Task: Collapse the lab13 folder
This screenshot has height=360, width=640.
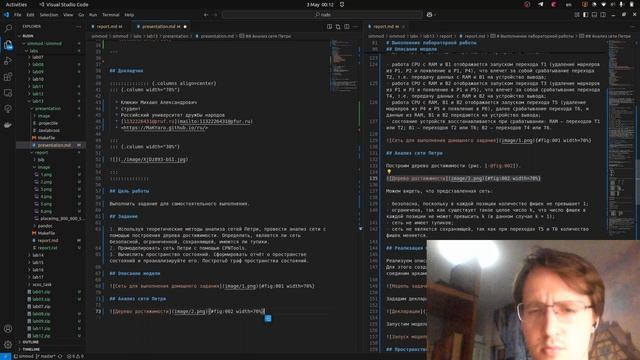Action: [x=38, y=101]
